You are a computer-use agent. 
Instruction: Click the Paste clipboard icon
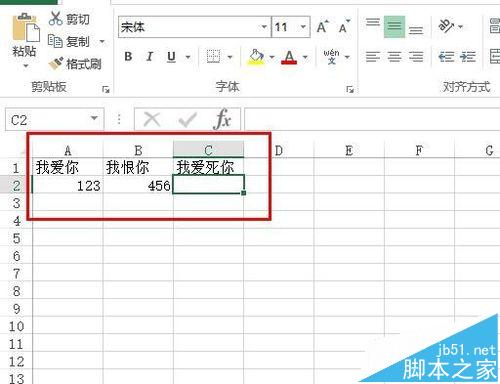tap(26, 28)
